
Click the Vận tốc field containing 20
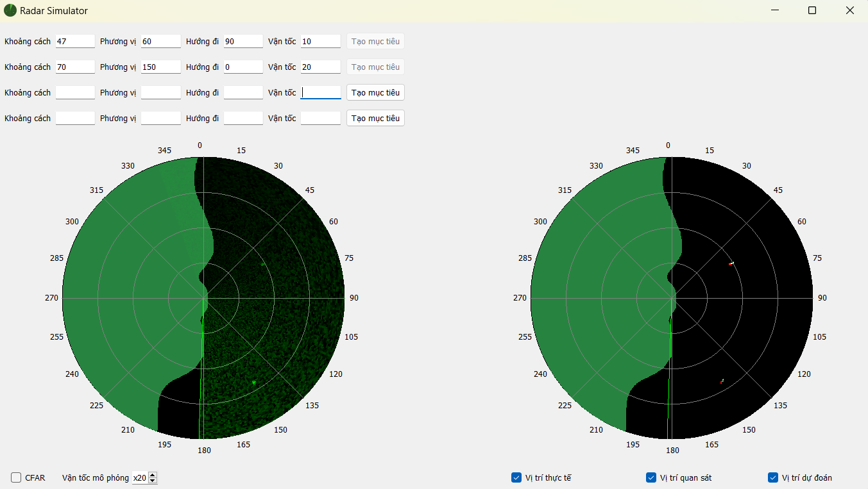pyautogui.click(x=321, y=67)
